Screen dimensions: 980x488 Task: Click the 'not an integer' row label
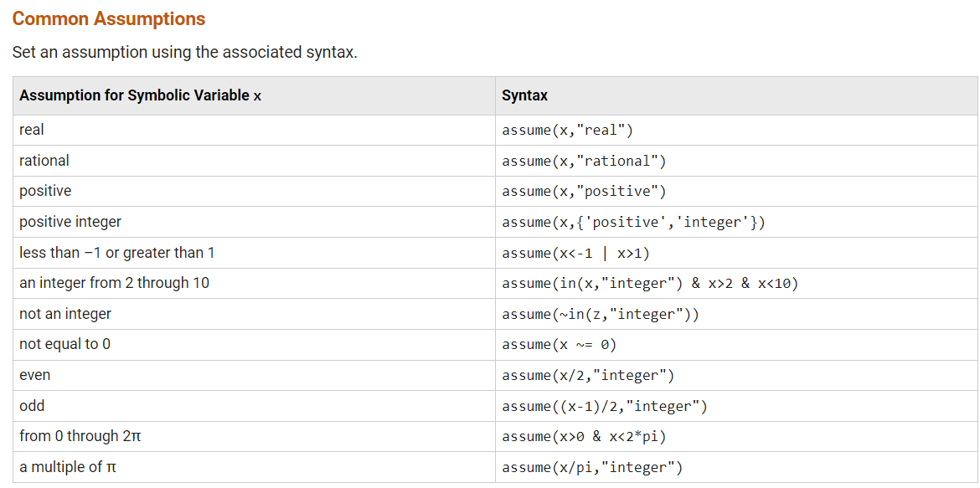(x=65, y=314)
